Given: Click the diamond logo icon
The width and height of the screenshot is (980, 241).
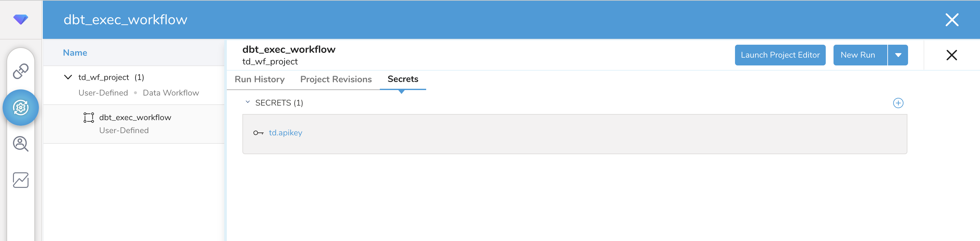Looking at the screenshot, I should point(20,19).
